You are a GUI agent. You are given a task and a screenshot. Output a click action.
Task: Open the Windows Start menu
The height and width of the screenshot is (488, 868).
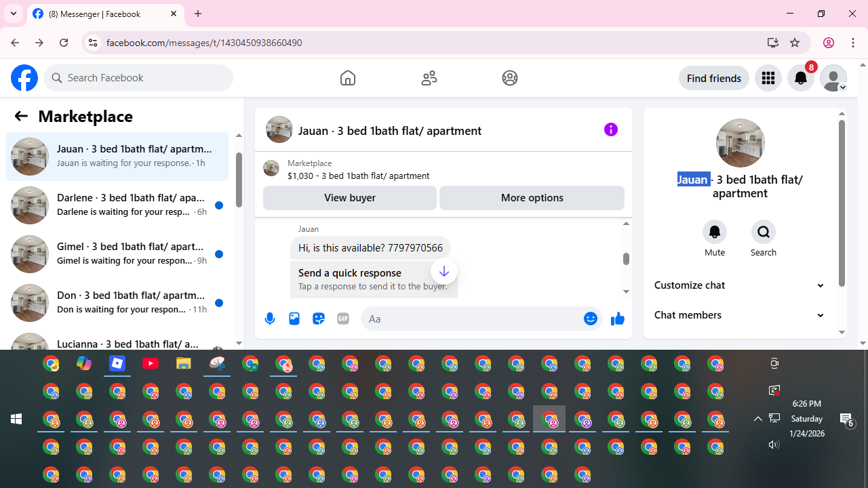[16, 419]
